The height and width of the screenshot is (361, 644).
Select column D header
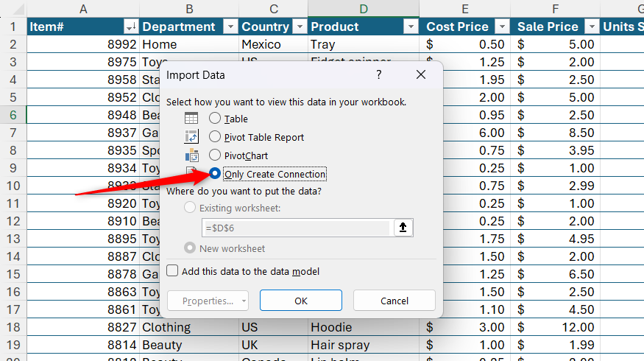tap(364, 9)
